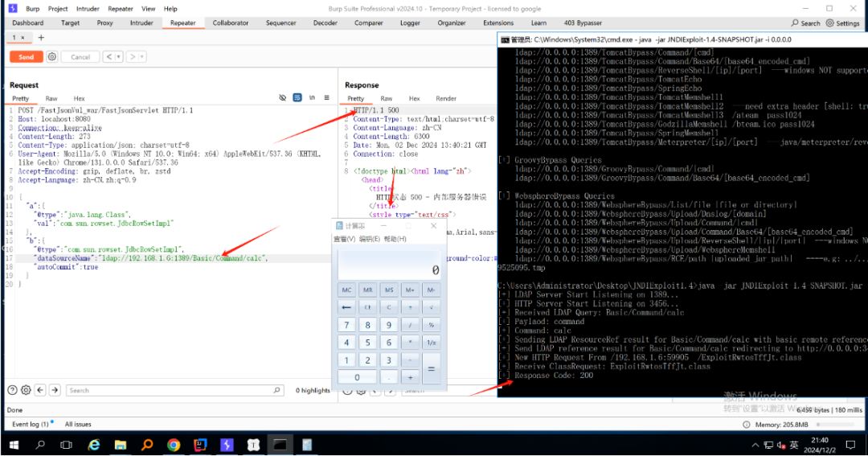Image resolution: width=868 pixels, height=456 pixels.
Task: Close Repeater tab 1 with its x
Action: tap(23, 38)
